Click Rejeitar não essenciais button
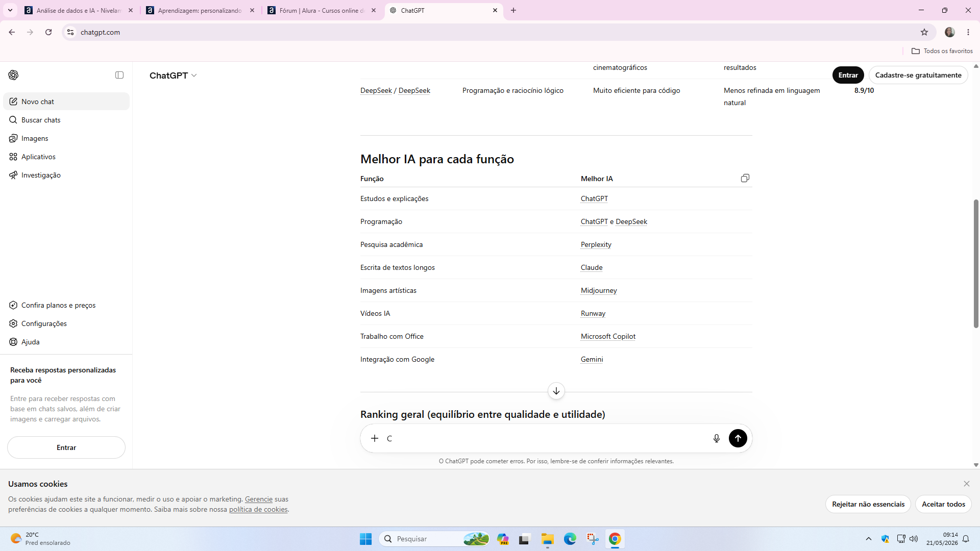Screen dimensions: 980x551 [x=868, y=504]
